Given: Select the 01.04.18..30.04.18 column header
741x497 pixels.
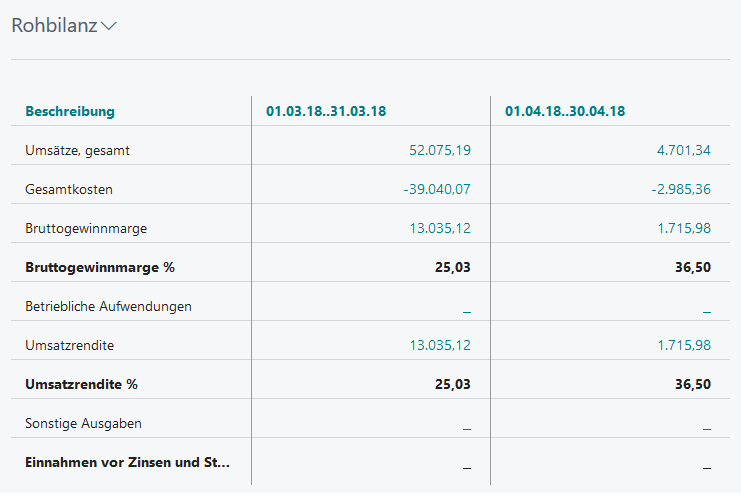Looking at the screenshot, I should [x=565, y=112].
